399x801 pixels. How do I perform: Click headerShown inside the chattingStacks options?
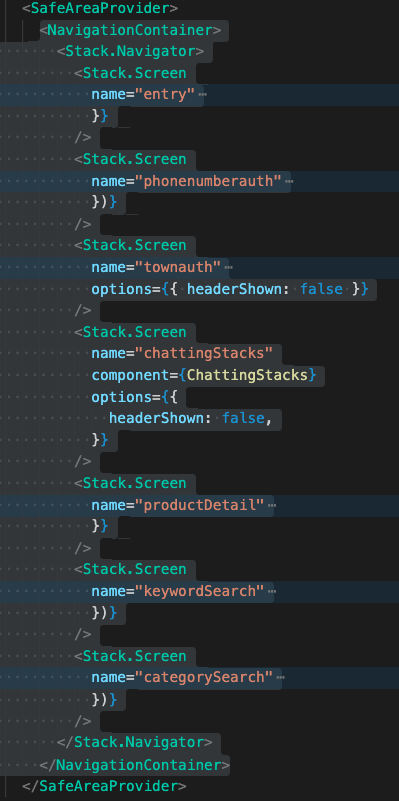156,419
